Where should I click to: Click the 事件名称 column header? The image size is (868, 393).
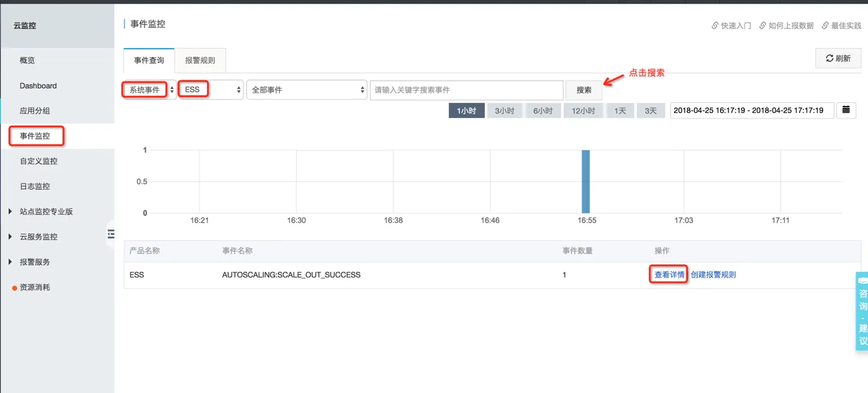pyautogui.click(x=237, y=251)
